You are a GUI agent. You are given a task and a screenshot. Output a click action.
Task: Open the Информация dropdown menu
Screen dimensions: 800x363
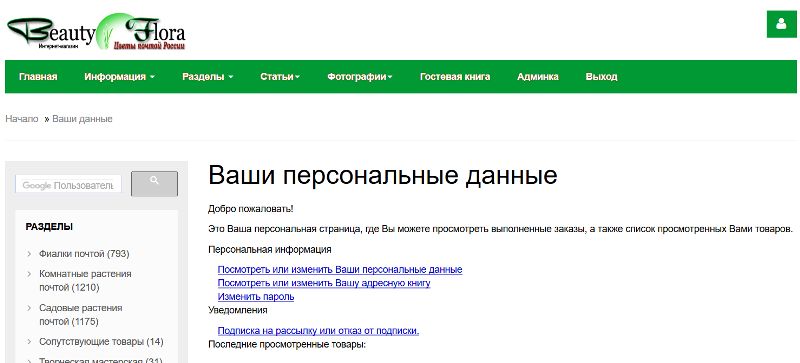(x=119, y=77)
